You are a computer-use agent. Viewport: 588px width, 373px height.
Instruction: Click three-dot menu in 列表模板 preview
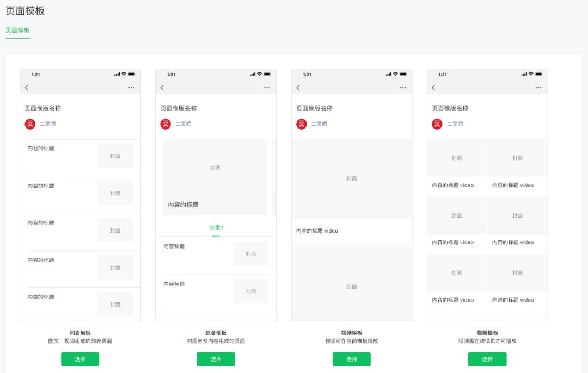pyautogui.click(x=131, y=88)
